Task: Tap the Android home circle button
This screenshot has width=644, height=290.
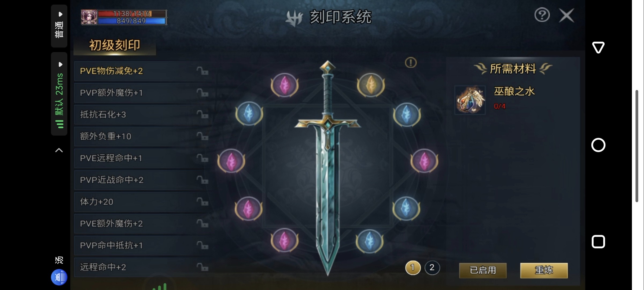Action: [598, 145]
